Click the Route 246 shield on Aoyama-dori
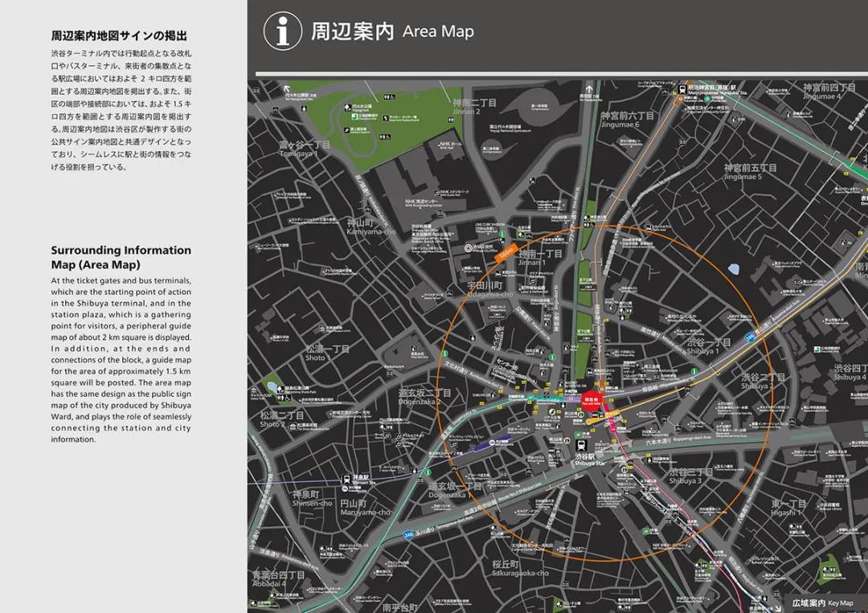Viewport: 868px width, 613px height. point(750,337)
